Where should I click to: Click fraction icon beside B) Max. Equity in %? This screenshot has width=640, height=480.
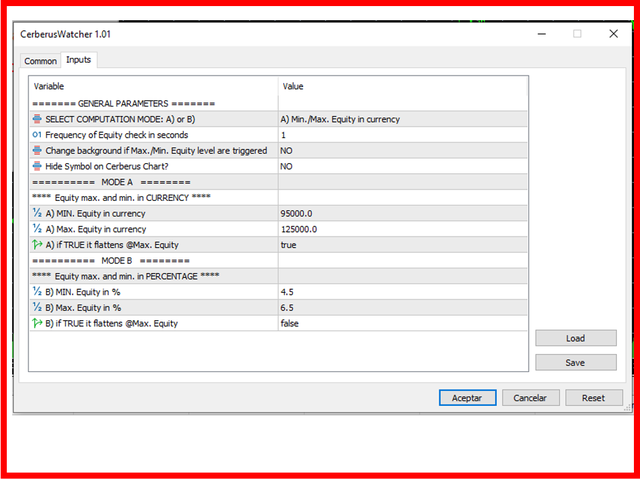(37, 308)
